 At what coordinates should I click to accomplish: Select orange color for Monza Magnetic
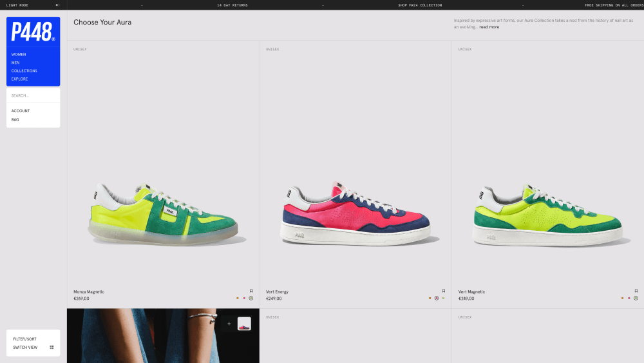(x=238, y=298)
